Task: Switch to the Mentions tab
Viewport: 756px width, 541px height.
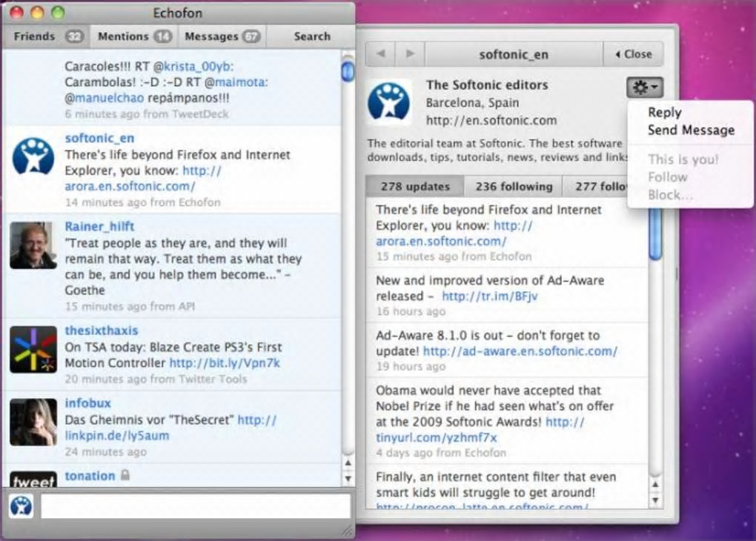Action: 134,36
